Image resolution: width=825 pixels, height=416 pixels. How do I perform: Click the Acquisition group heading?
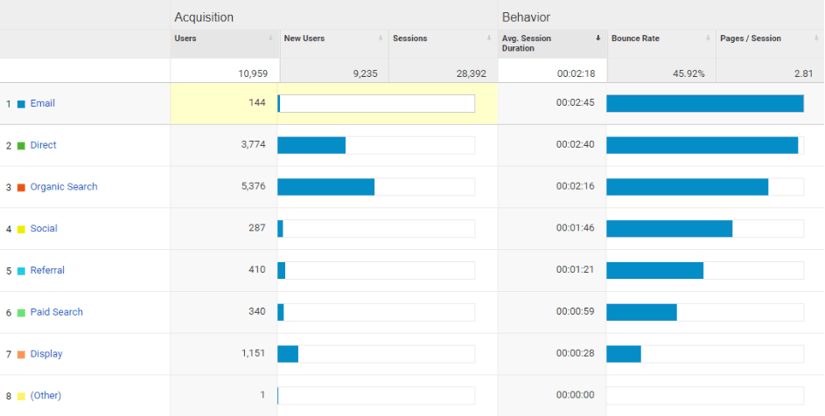pos(204,17)
